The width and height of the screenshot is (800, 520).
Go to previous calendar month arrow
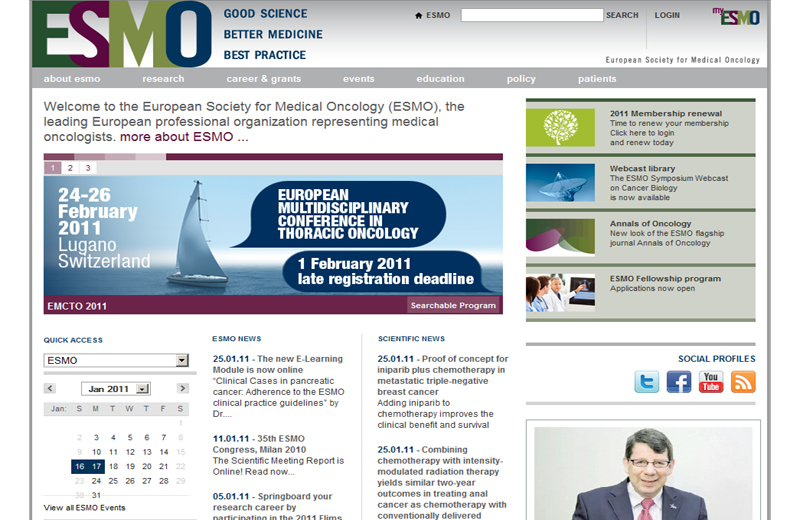pyautogui.click(x=49, y=388)
